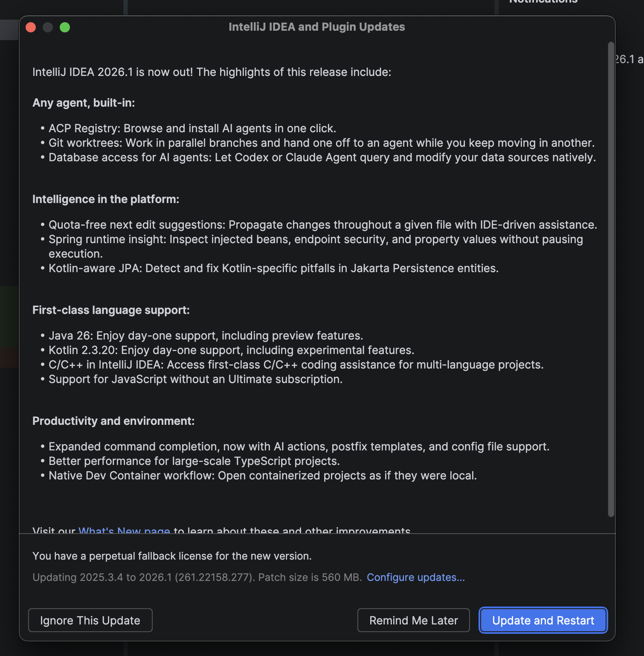Select the 'Intelligence in the platform' heading
Screen dimensions: 644x656
105,199
